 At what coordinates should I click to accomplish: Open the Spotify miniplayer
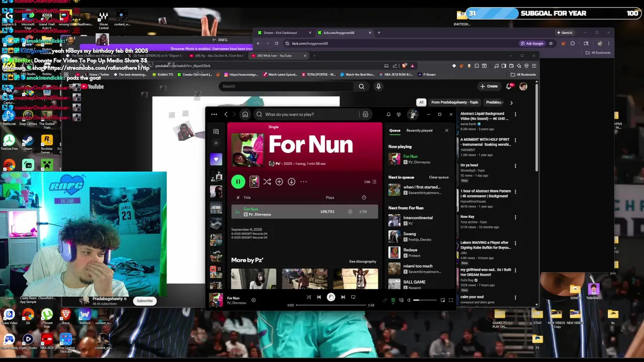pyautogui.click(x=443, y=300)
